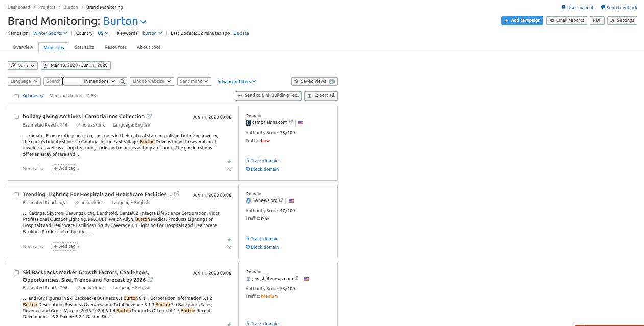Click the Update link next to Last Update

click(241, 33)
